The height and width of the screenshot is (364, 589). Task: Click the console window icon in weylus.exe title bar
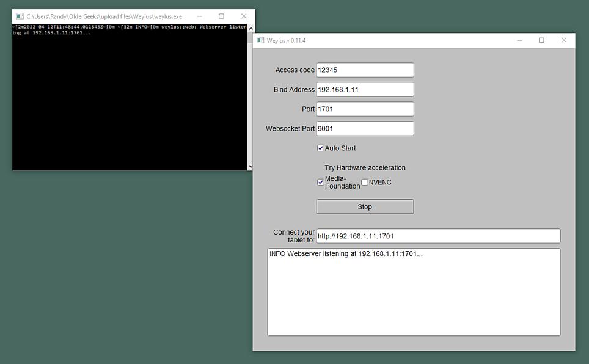tap(20, 16)
